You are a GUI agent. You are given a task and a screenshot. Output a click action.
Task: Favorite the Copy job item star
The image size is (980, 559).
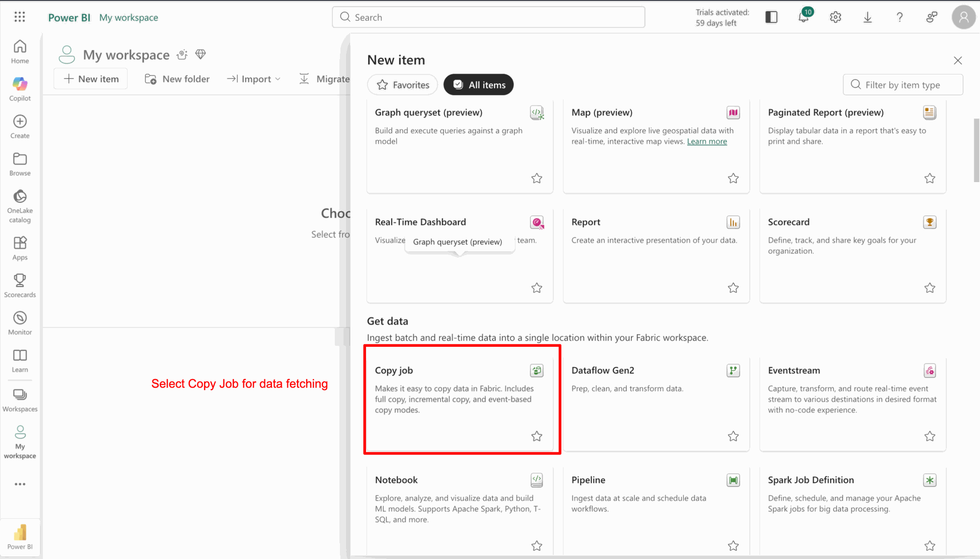(x=536, y=436)
